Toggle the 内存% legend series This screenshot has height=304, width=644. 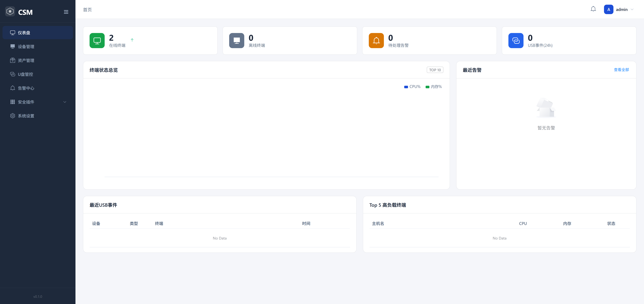(x=434, y=87)
